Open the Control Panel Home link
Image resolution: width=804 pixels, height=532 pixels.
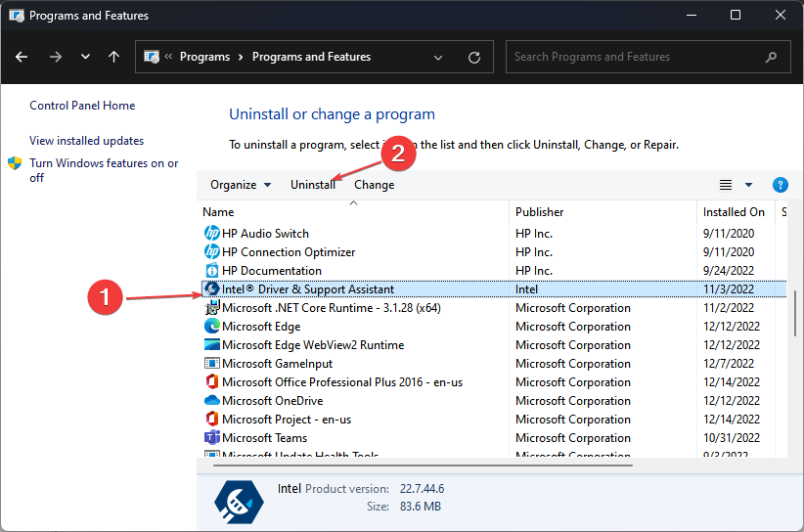[82, 106]
